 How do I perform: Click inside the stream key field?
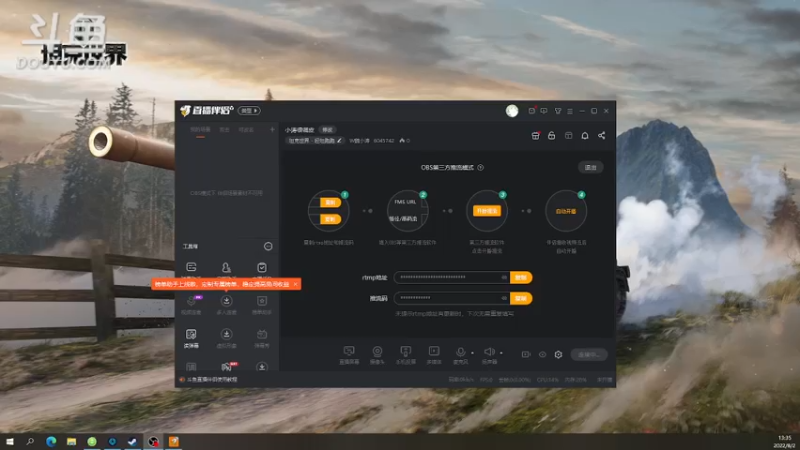click(451, 298)
